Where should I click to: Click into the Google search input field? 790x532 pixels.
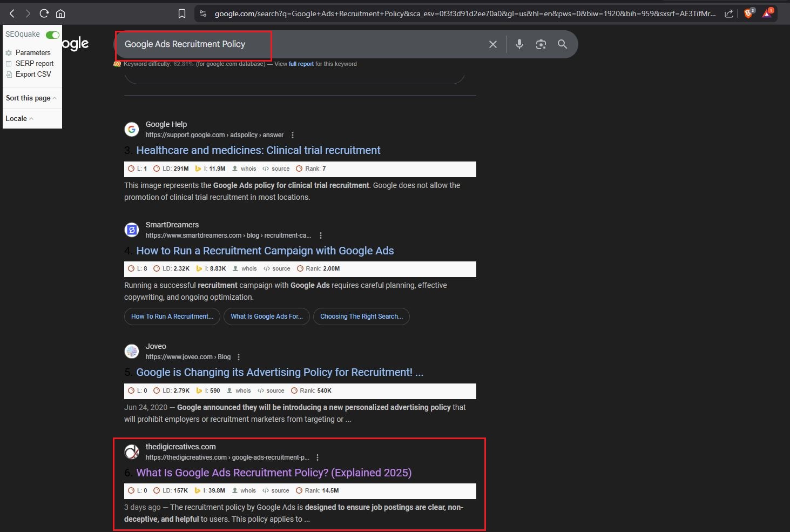[302, 44]
